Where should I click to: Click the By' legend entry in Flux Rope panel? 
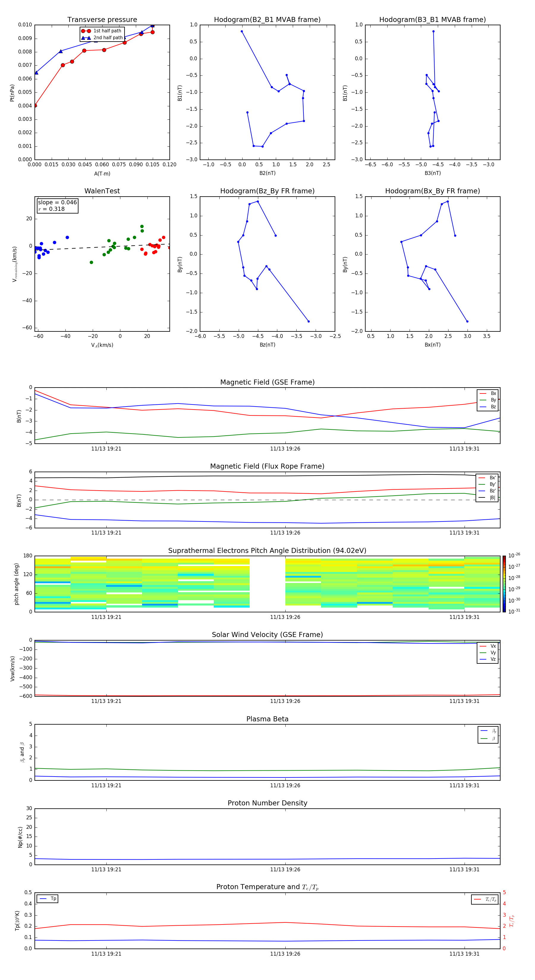point(487,484)
